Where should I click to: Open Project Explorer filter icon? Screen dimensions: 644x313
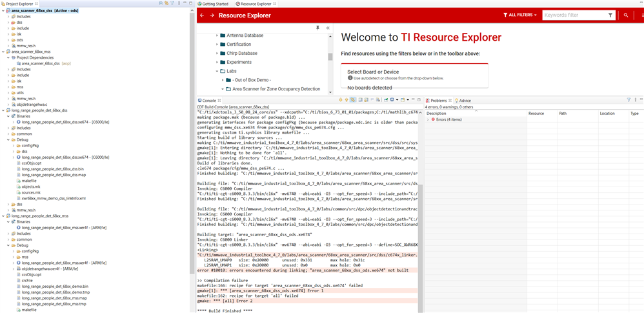(x=172, y=3)
